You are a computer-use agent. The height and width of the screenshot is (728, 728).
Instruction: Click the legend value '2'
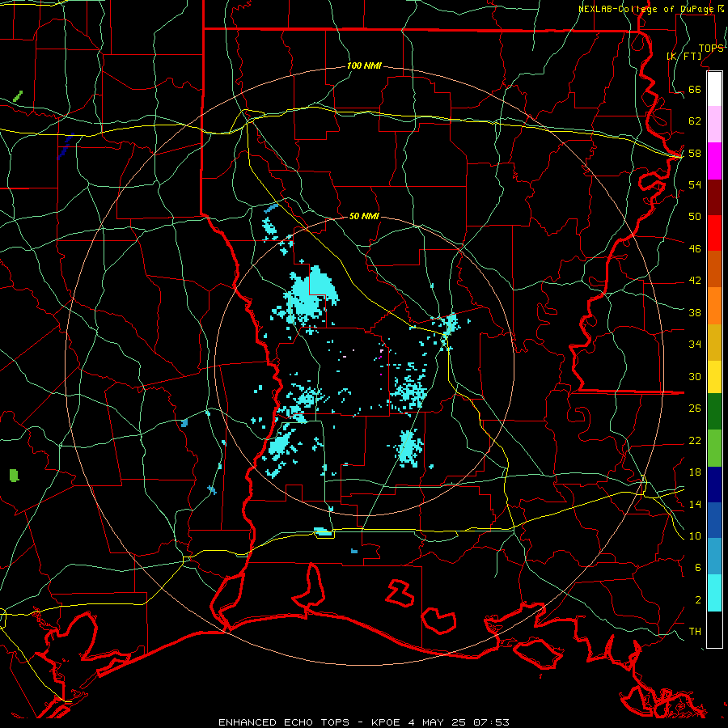pyautogui.click(x=698, y=600)
